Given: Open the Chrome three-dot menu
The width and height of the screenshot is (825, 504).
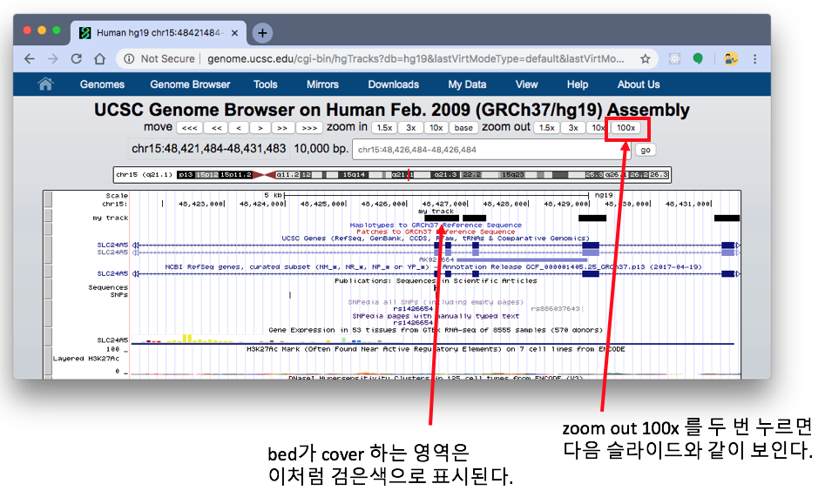Looking at the screenshot, I should point(755,59).
